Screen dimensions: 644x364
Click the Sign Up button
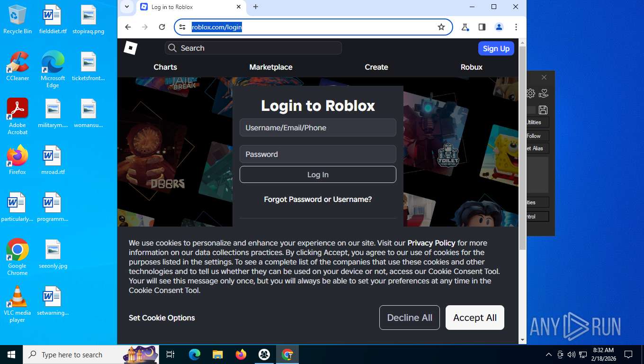tap(496, 48)
